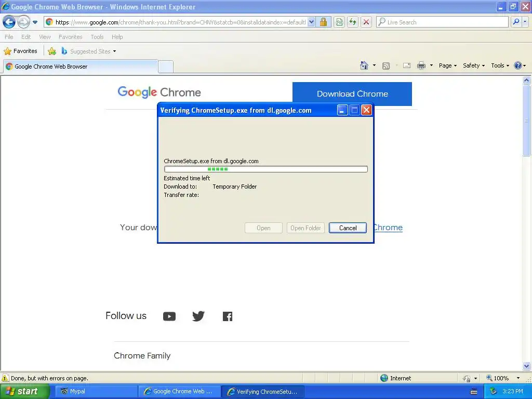
Task: Click the 'Chrome Family' heading
Action: (142, 355)
